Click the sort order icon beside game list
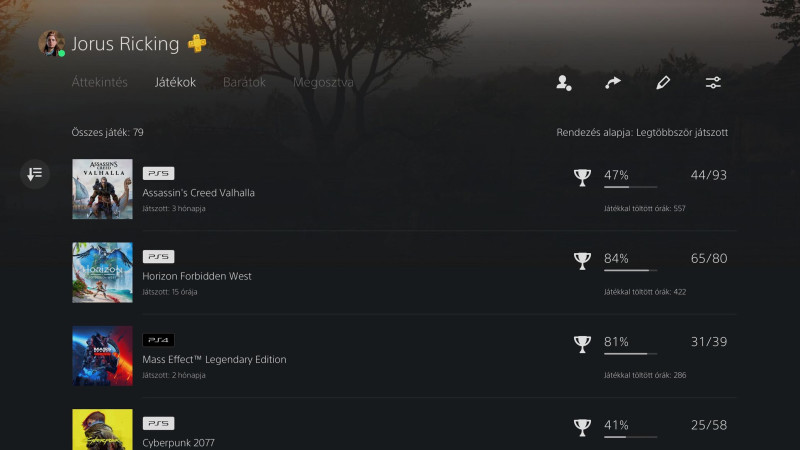This screenshot has width=800, height=450. pyautogui.click(x=35, y=174)
